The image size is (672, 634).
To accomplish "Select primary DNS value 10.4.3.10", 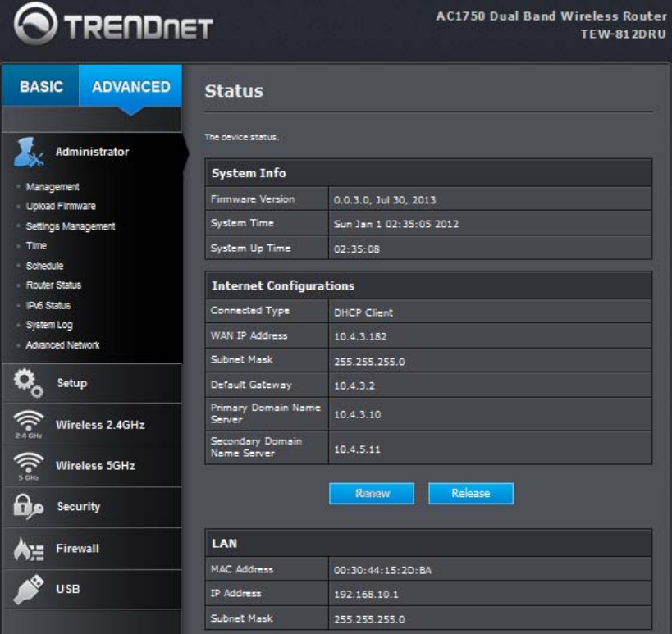I will point(357,415).
